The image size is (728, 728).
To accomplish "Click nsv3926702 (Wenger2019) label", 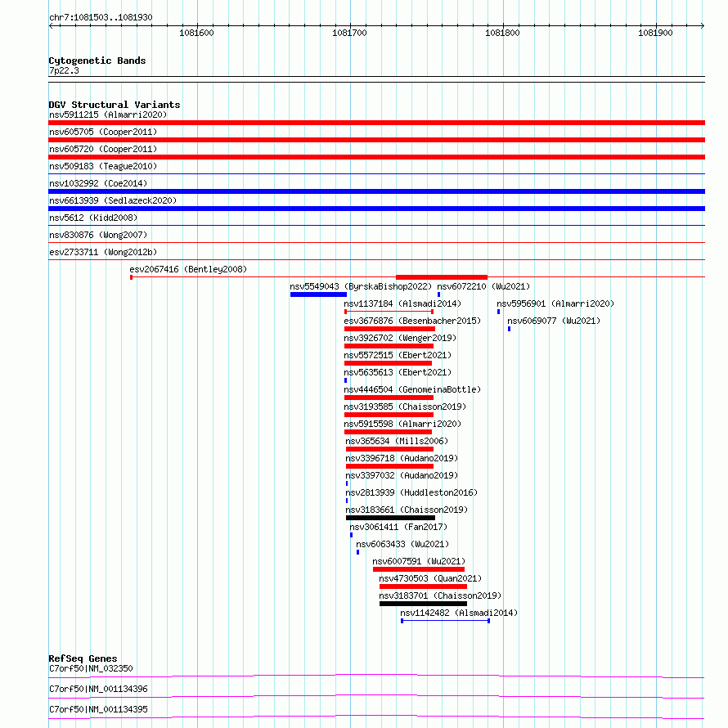I will click(400, 338).
